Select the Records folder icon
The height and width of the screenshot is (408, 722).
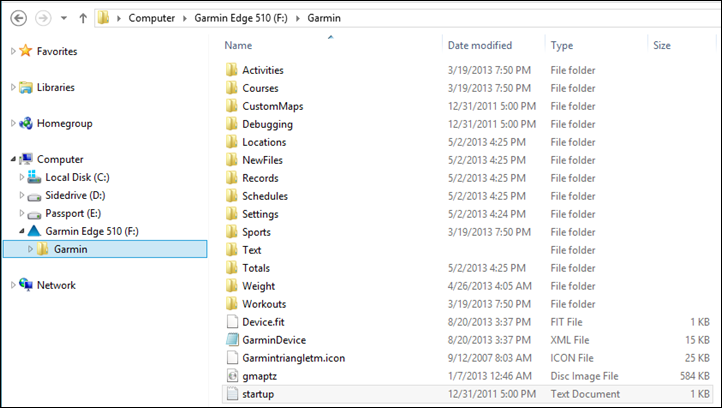point(232,177)
